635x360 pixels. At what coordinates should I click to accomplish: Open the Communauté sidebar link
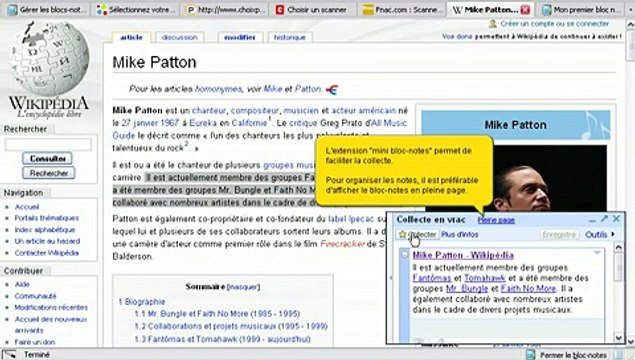click(35, 296)
